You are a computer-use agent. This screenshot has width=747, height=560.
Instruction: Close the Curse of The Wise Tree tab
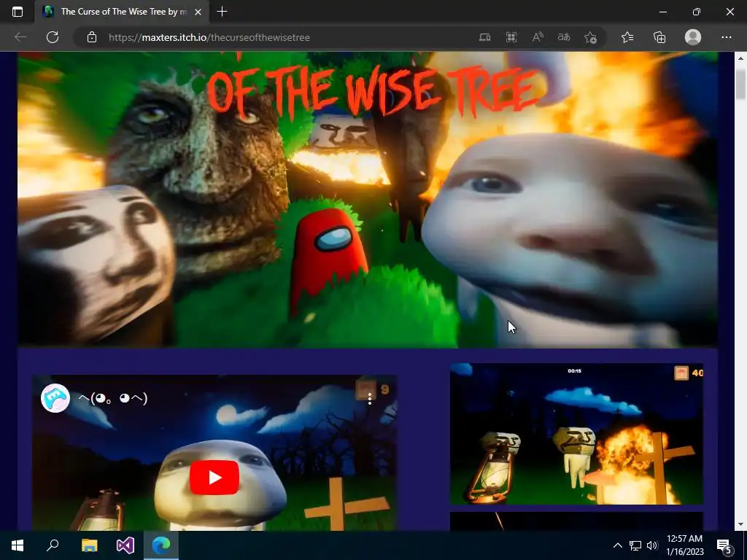click(198, 12)
